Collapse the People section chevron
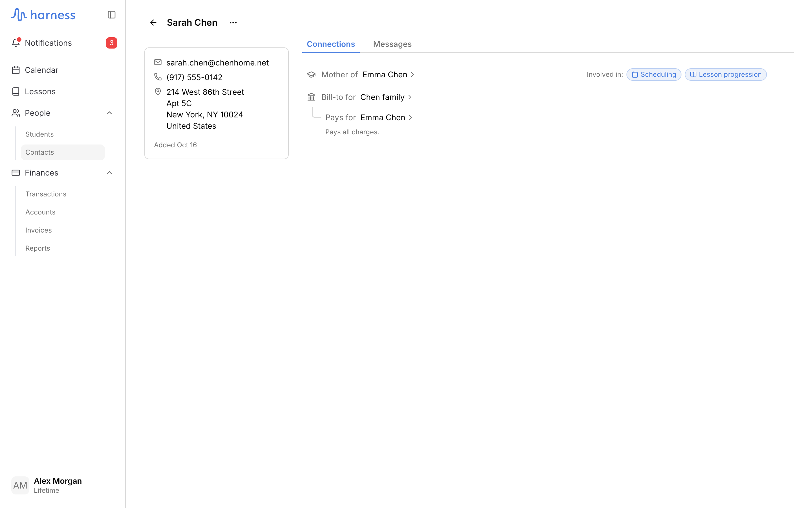The image size is (812, 508). tap(109, 113)
